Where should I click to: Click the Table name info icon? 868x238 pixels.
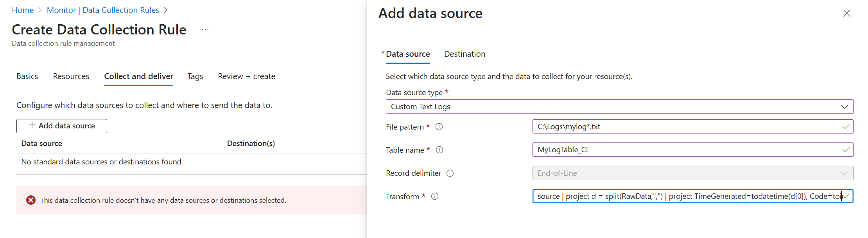tap(439, 150)
